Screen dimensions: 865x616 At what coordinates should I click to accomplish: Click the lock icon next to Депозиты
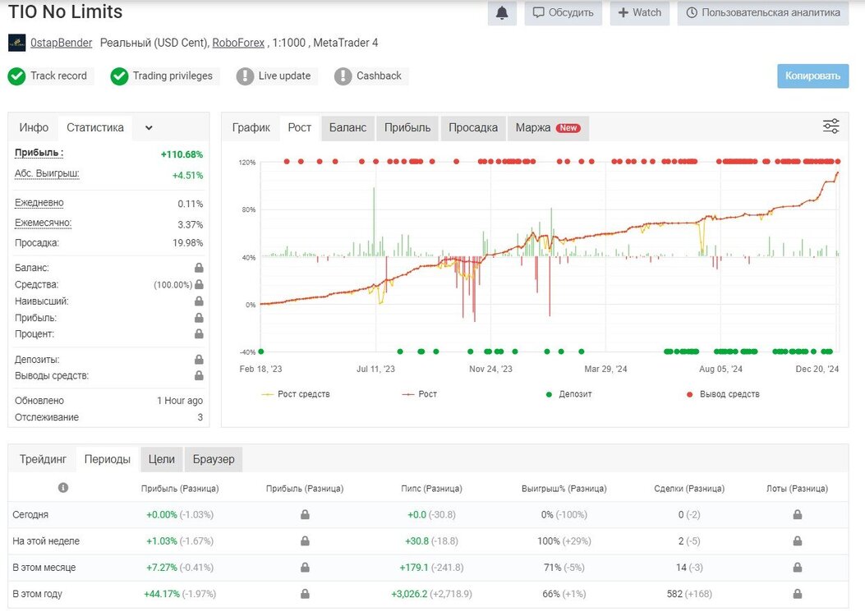tap(199, 360)
